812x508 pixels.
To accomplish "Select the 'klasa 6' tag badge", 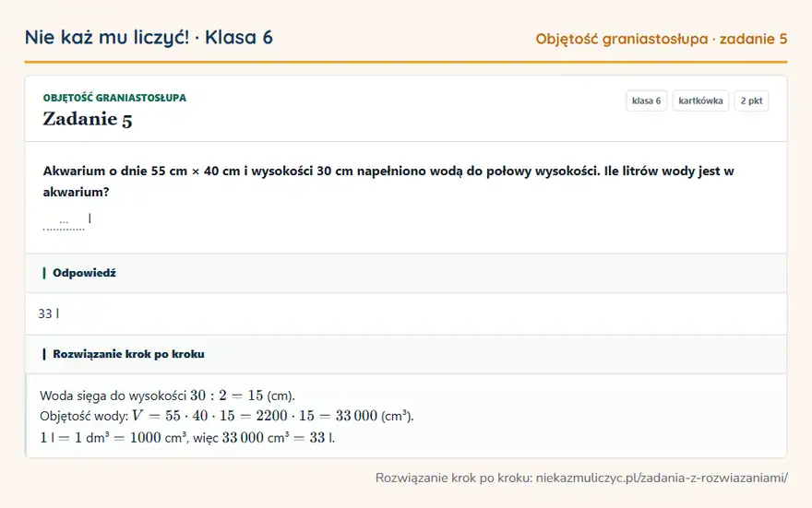I will pos(646,100).
